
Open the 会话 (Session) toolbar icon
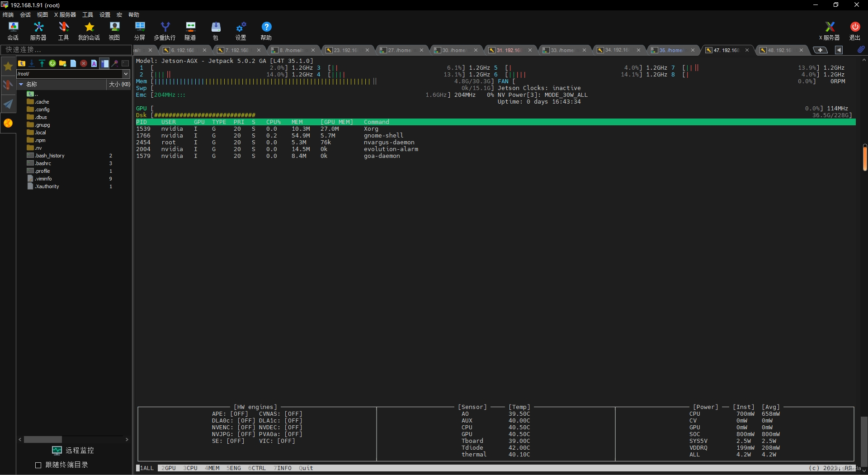pyautogui.click(x=13, y=31)
